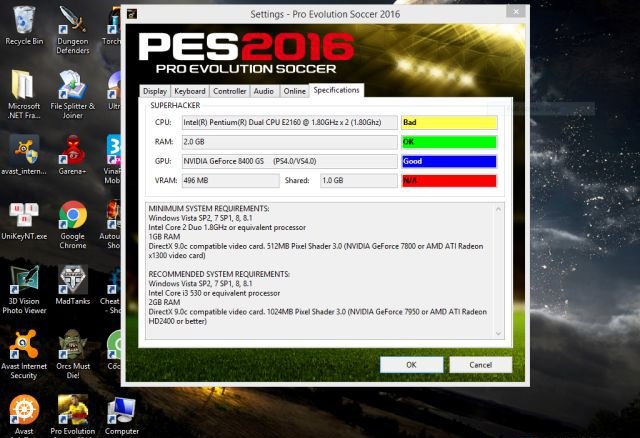Screen dimensions: 640x438
Task: Click the PES settings window title icon
Action: pyautogui.click(x=132, y=14)
